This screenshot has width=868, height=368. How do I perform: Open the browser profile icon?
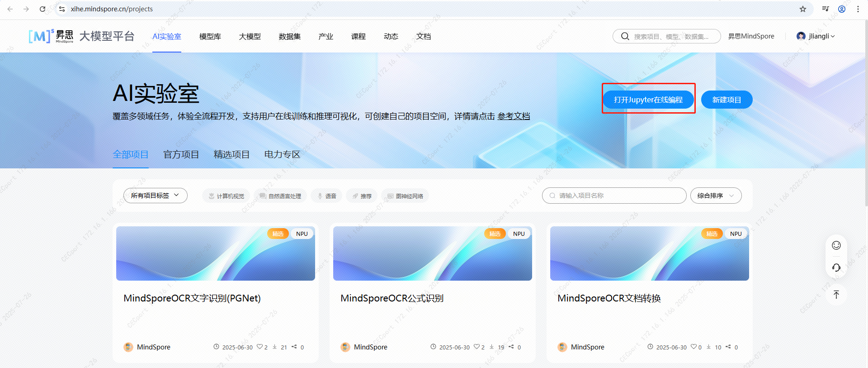tap(842, 9)
